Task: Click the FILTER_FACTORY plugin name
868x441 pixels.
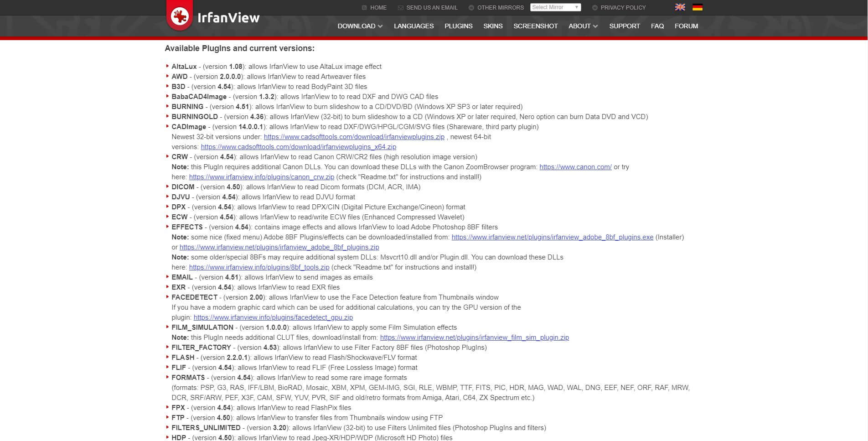Action: (x=201, y=348)
